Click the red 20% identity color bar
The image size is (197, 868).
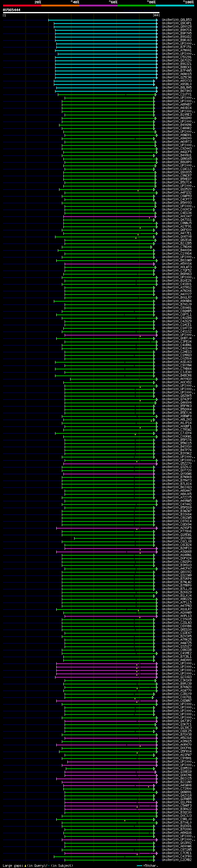coord(22,6)
